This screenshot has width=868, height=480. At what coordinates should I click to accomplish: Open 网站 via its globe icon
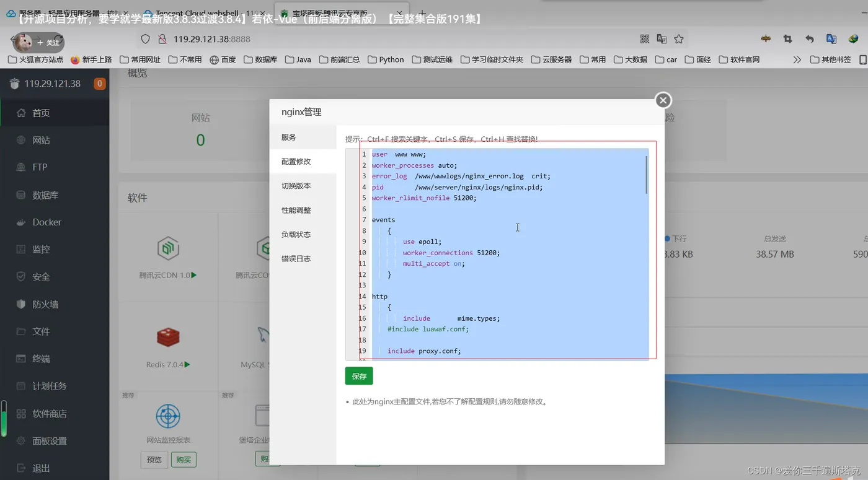21,140
